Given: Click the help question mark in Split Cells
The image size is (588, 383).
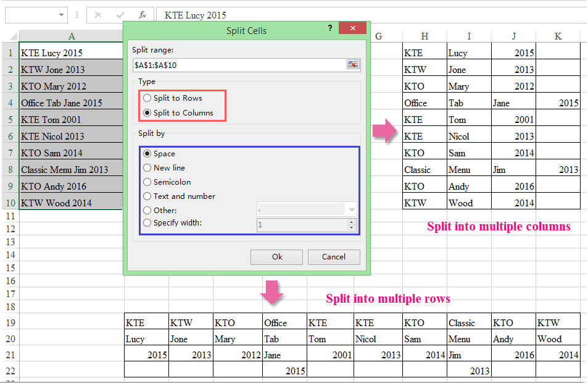Looking at the screenshot, I should pyautogui.click(x=330, y=28).
